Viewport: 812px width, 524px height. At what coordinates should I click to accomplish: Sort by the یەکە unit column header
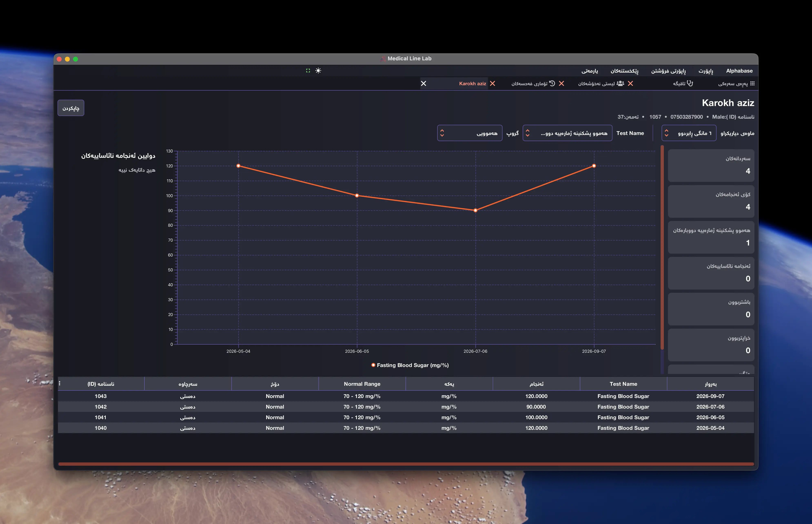tap(449, 384)
